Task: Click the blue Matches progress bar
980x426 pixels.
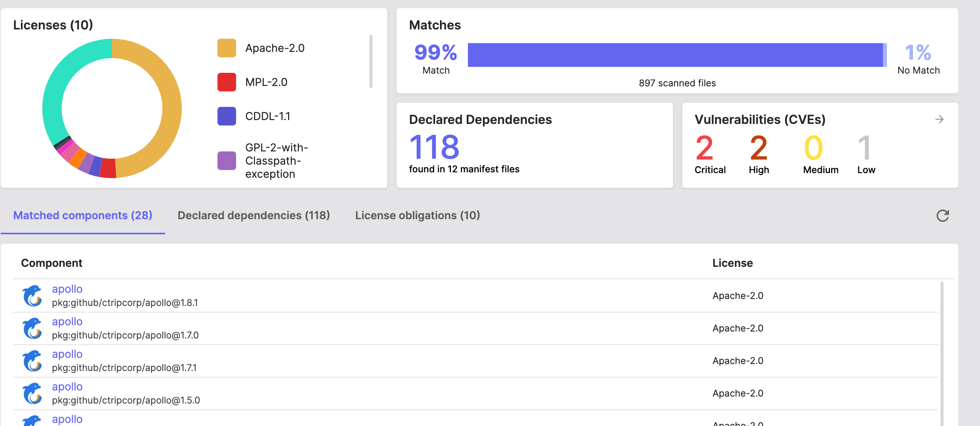Action: coord(675,55)
